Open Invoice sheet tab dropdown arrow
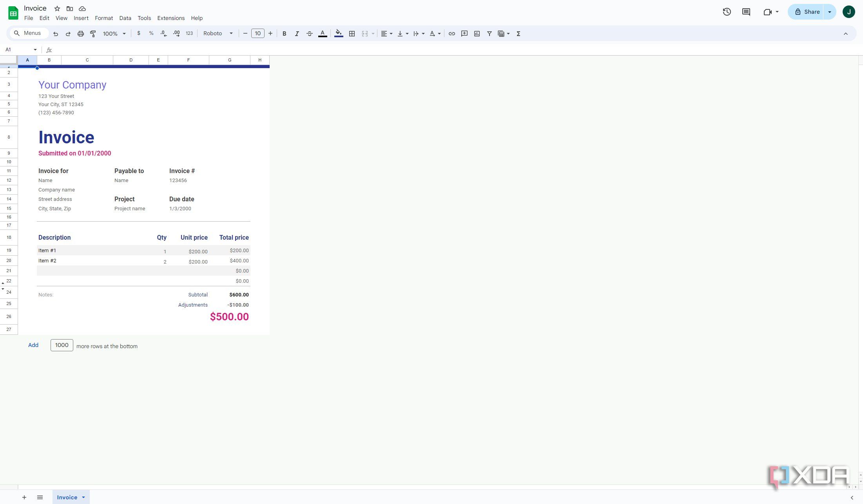This screenshot has width=863, height=504. coord(83,497)
